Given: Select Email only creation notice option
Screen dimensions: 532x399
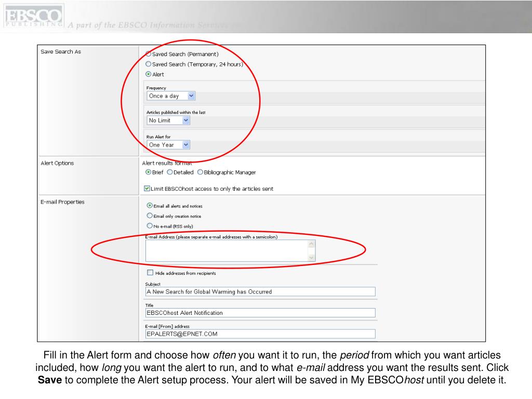Looking at the screenshot, I should click(x=150, y=216).
